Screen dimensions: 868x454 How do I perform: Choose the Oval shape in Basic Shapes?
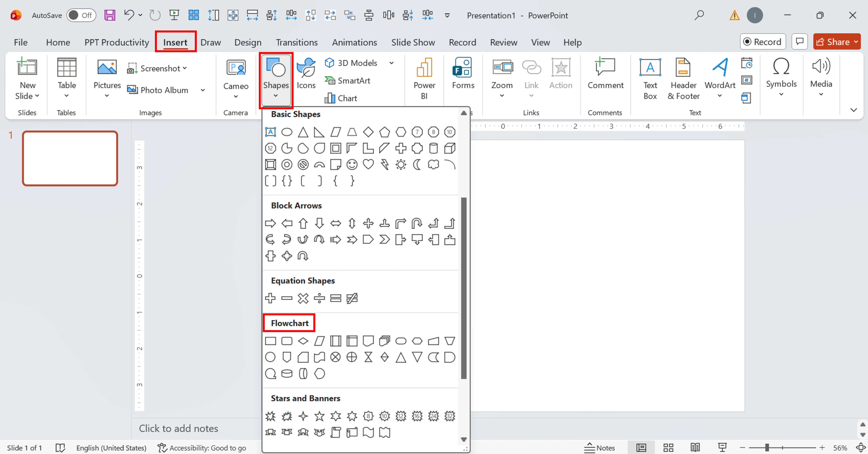click(x=287, y=132)
